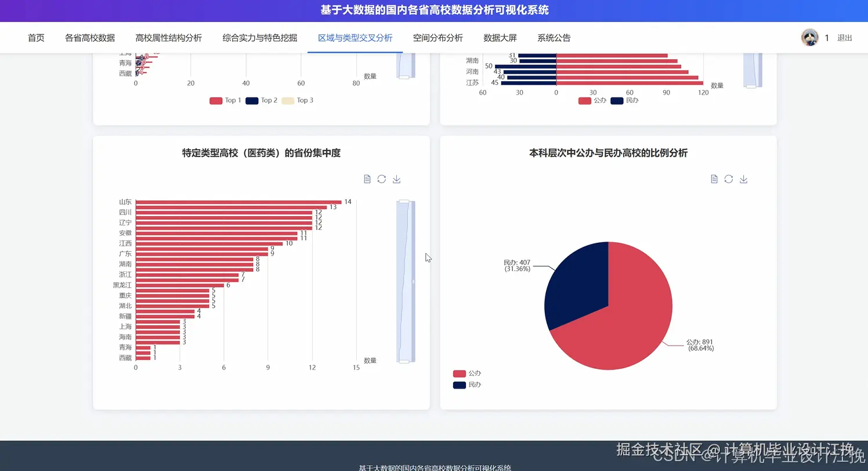Click 黑龙江 axis label
This screenshot has width=868, height=471.
coord(122,285)
